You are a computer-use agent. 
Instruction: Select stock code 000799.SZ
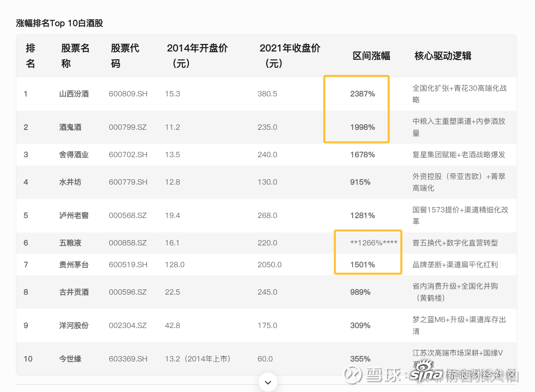pyautogui.click(x=128, y=127)
